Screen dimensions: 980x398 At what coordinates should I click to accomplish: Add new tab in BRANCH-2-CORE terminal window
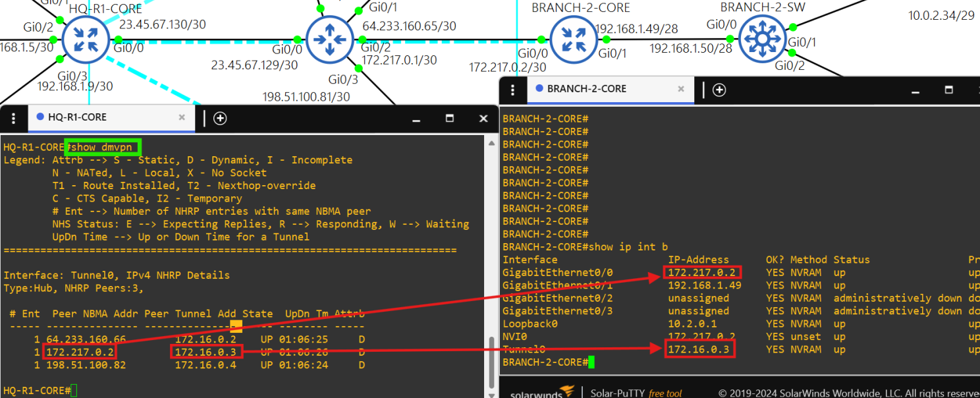coord(719,90)
